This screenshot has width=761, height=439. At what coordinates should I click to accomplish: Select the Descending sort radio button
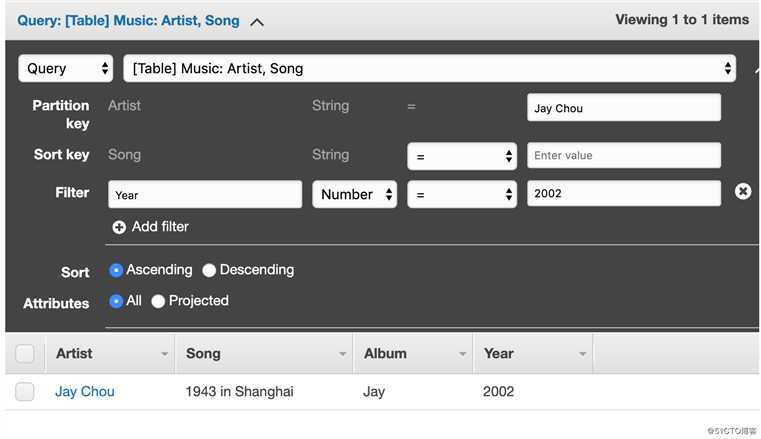coord(209,270)
